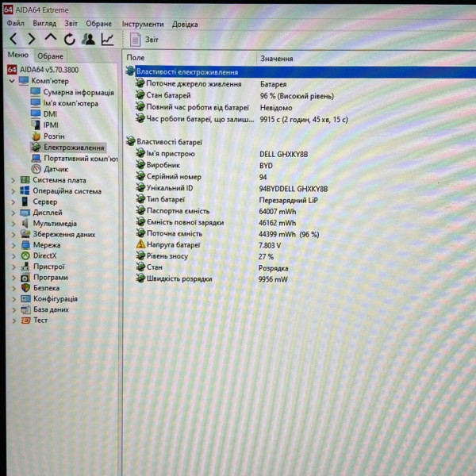This screenshot has height=476, width=476.
Task: Click the Портативний комп'ютер laptop icon
Action: click(36, 158)
